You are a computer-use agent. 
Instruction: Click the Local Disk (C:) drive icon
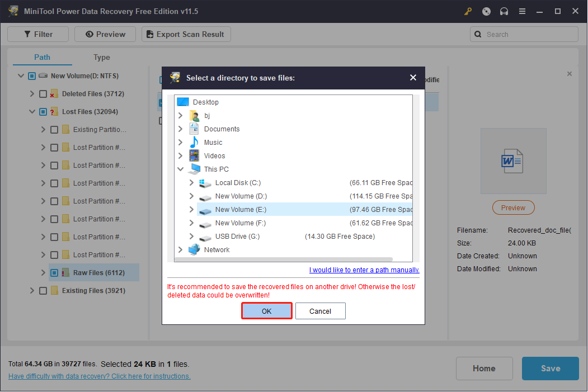[x=205, y=183]
